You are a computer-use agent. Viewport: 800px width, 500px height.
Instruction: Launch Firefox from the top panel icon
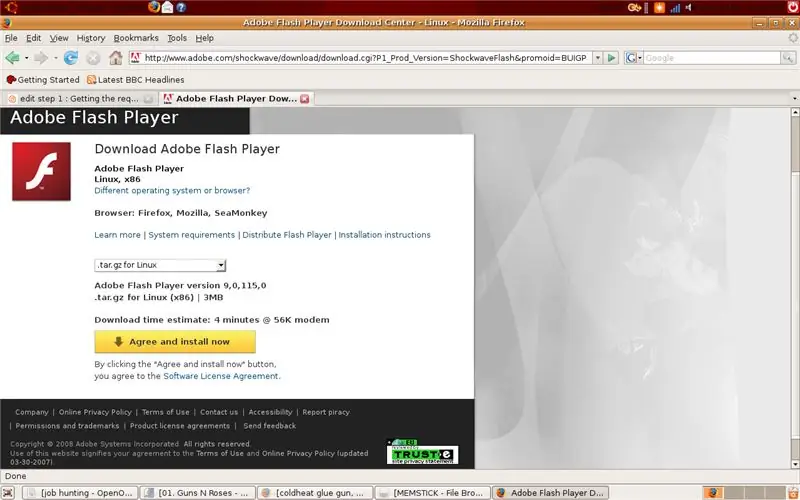tap(154, 7)
